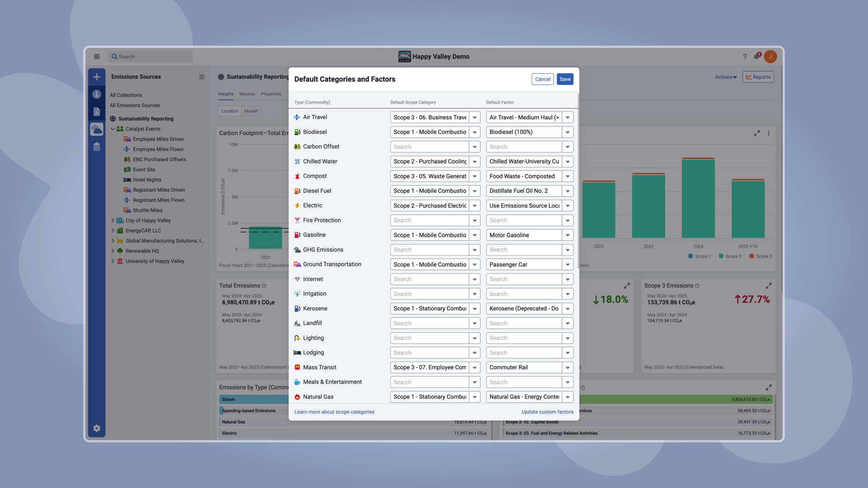Screen dimensions: 868x488
Task: Switch to the Market toggle
Action: 251,111
